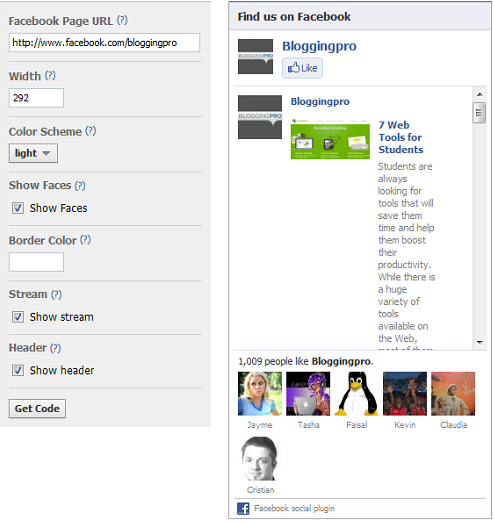Open the help icon next to Facebook Page URL
494x524 pixels.
pos(122,20)
